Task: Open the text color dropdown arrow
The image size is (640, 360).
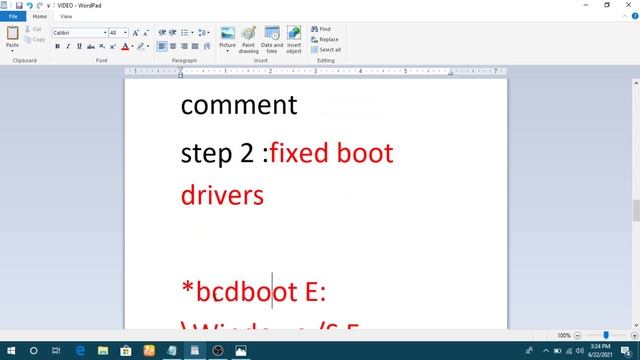Action: (x=132, y=46)
